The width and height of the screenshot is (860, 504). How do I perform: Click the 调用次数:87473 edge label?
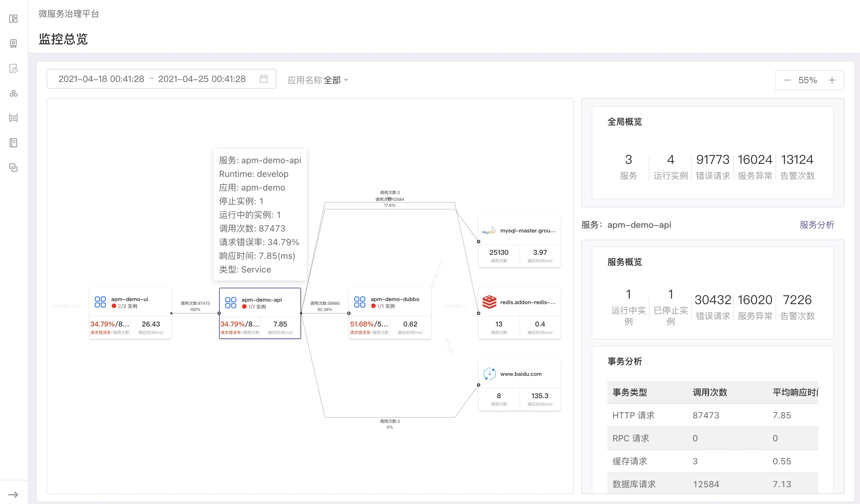click(x=195, y=303)
